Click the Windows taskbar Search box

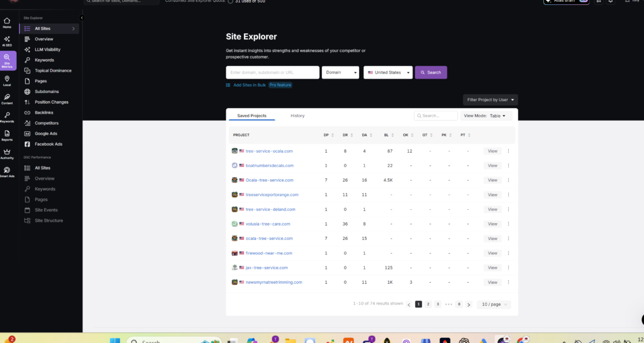click(x=174, y=340)
